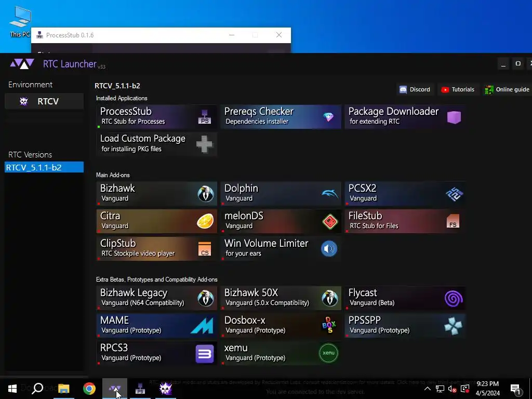Click the Load Custom Package plus icon

click(204, 144)
